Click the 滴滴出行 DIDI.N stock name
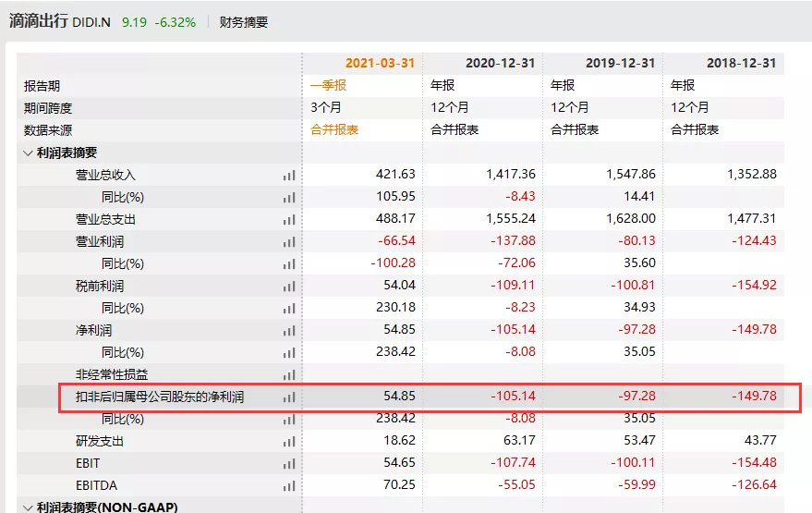Screen dimensions: 812x513 (59, 21)
